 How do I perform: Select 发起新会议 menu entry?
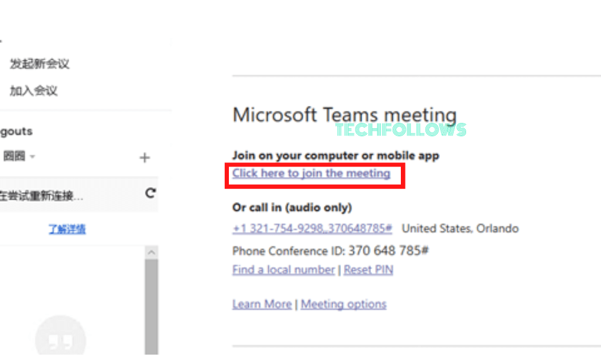click(39, 63)
